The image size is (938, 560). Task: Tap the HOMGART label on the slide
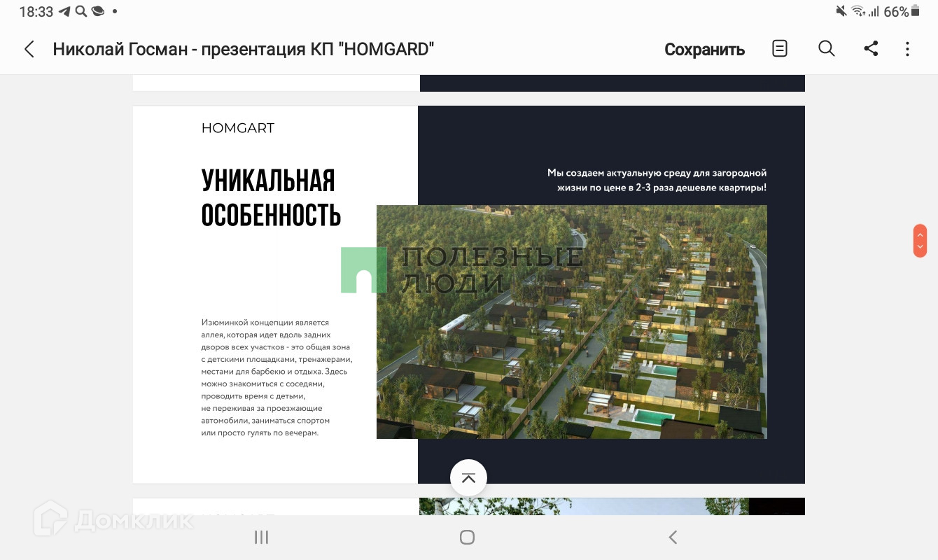tap(238, 128)
